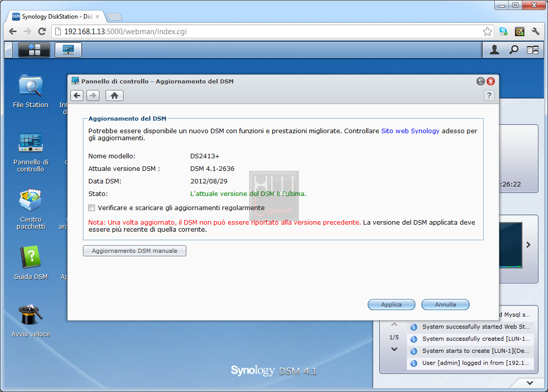This screenshot has width=548, height=392.
Task: Click the resource monitor graph thumbnail
Action: (x=511, y=245)
